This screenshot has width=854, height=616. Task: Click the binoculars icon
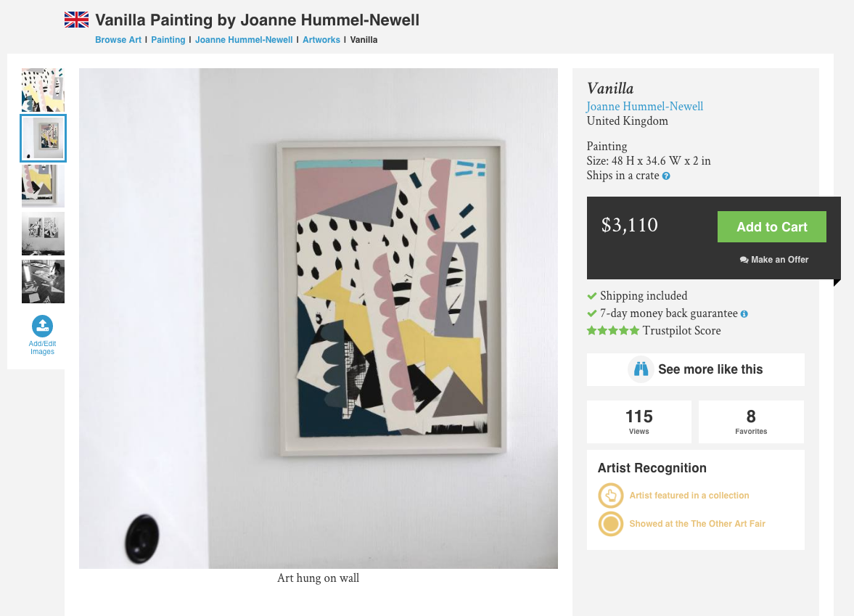(641, 369)
